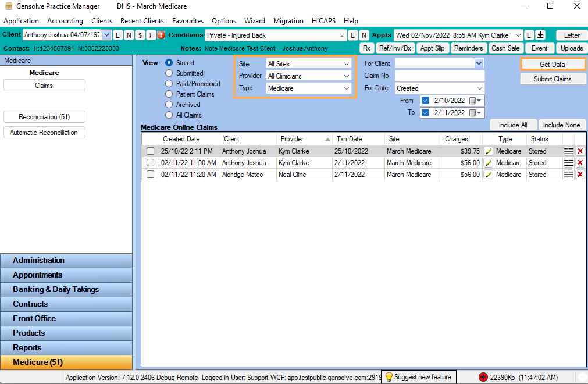Click the Ref/Inv/Dx button
Viewport: 588px width, 384px height.
[395, 48]
